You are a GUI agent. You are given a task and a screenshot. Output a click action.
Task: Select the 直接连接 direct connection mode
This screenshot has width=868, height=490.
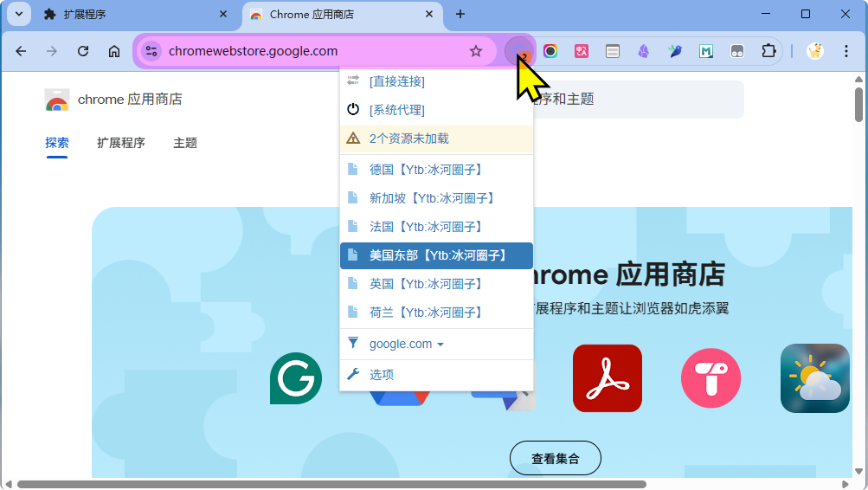[396, 81]
